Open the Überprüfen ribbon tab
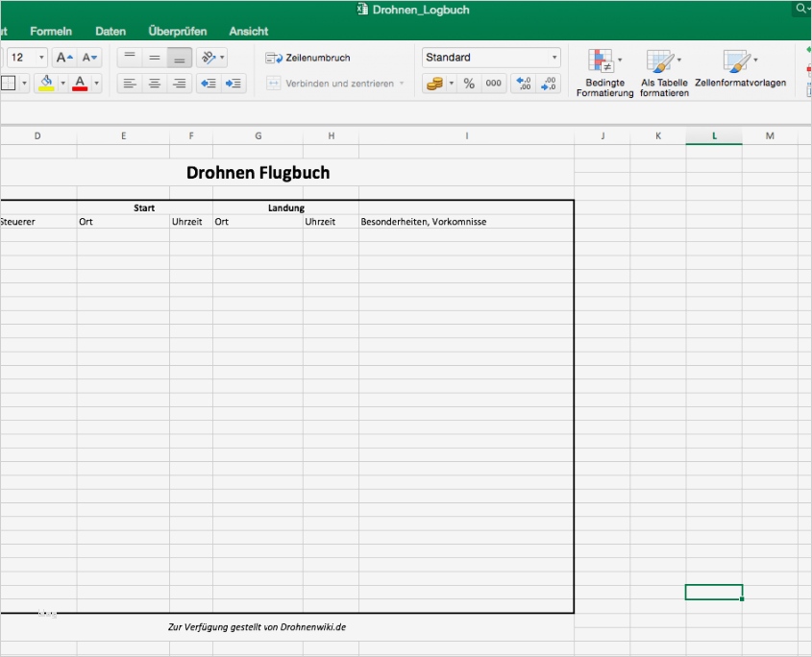Screen dimensions: 812x657 point(178,32)
